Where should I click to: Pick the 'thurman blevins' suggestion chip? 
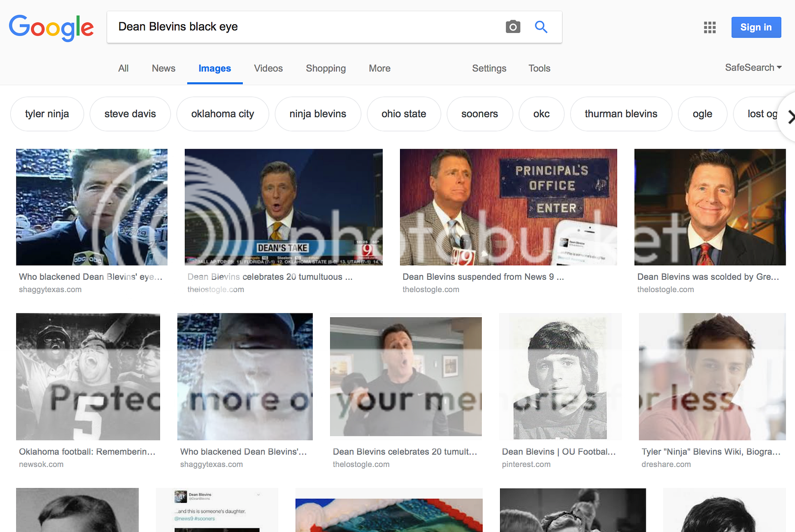pyautogui.click(x=621, y=114)
